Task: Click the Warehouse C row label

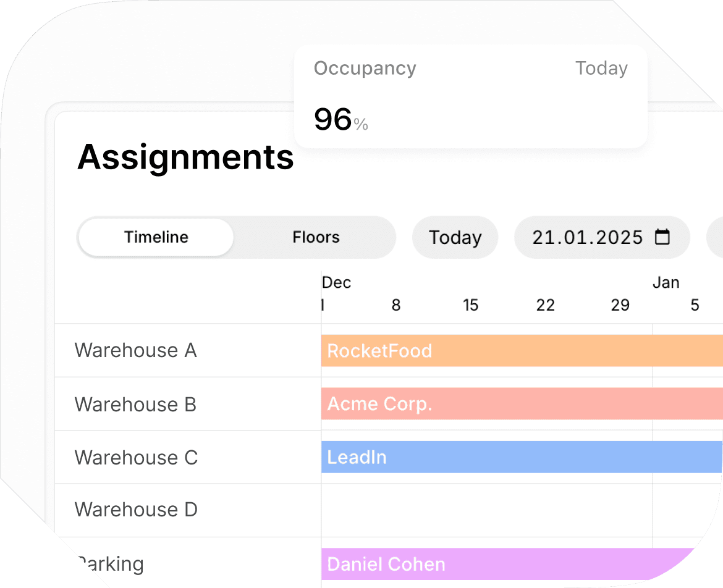Action: coord(135,457)
